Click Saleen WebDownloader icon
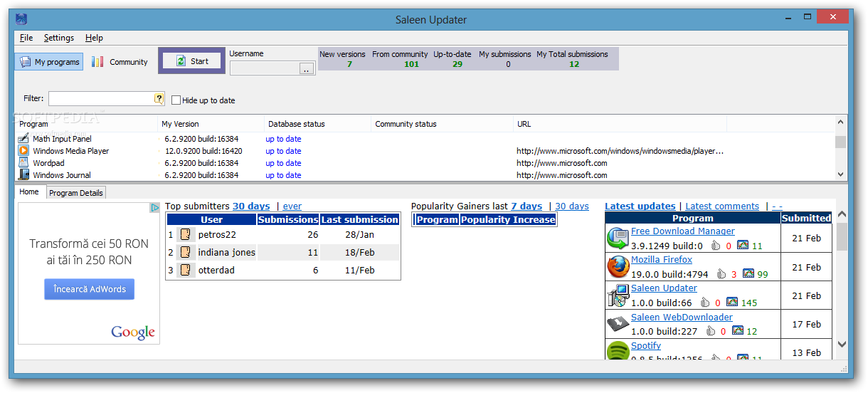Screen dimensions: 868x393 point(618,324)
